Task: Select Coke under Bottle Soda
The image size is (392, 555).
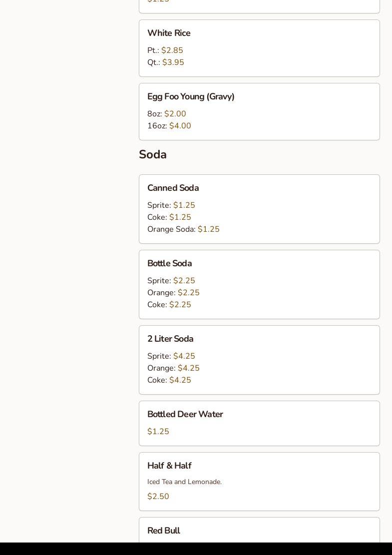Action: (169, 305)
